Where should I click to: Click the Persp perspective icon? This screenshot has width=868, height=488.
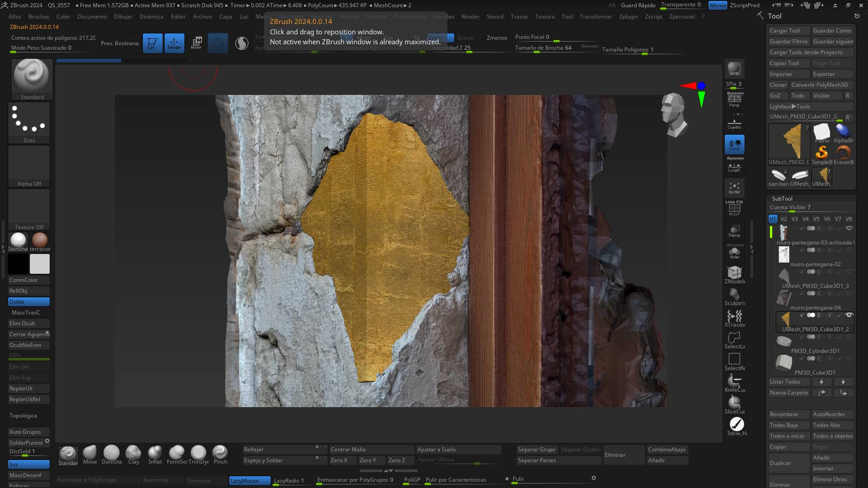pyautogui.click(x=734, y=100)
